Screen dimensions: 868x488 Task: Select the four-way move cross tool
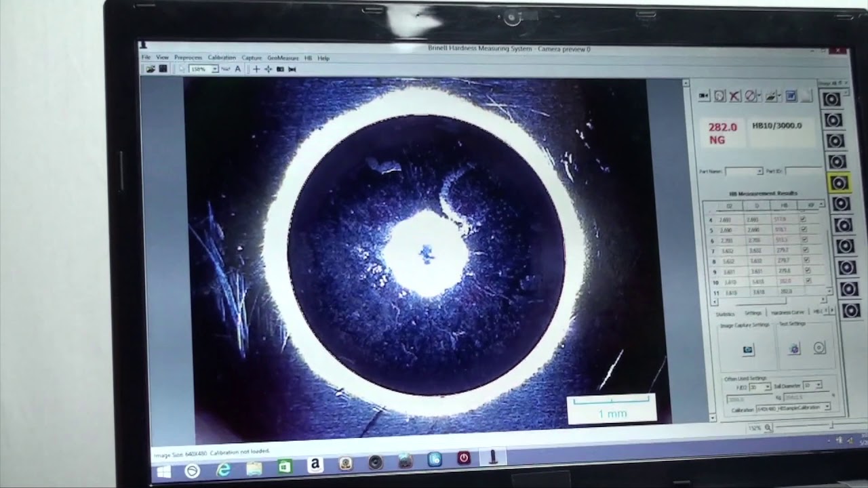pyautogui.click(x=268, y=69)
